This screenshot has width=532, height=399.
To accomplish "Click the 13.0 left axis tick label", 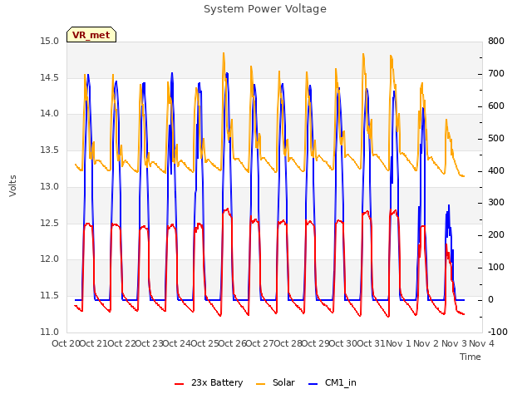I will click(50, 186).
